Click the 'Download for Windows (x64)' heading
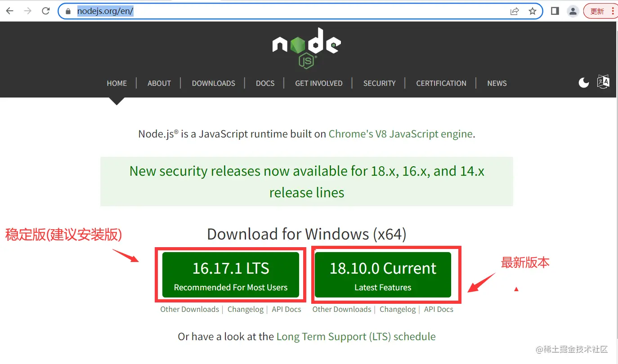The height and width of the screenshot is (364, 618). 307,234
